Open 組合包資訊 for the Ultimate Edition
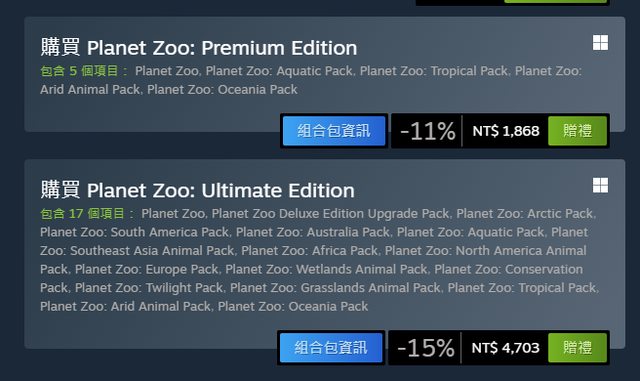Viewport: 640px width, 381px height. (331, 348)
